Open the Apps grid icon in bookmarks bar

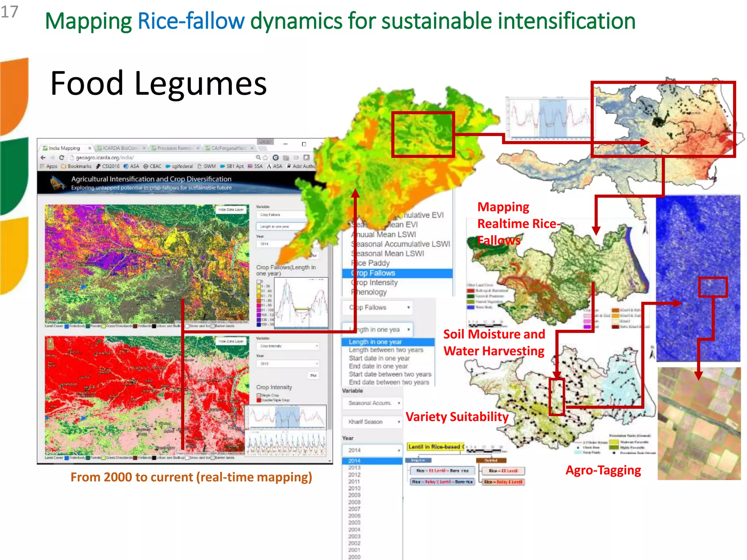pyautogui.click(x=42, y=166)
